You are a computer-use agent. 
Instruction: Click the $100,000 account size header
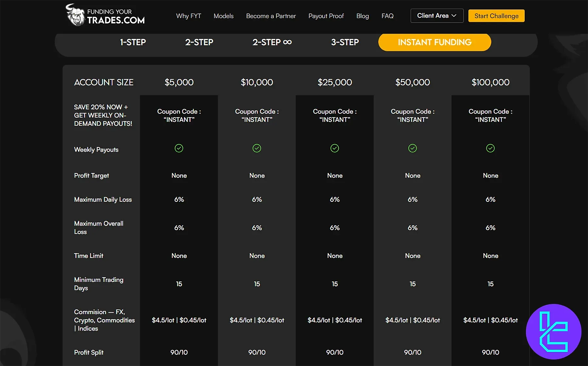(x=490, y=82)
